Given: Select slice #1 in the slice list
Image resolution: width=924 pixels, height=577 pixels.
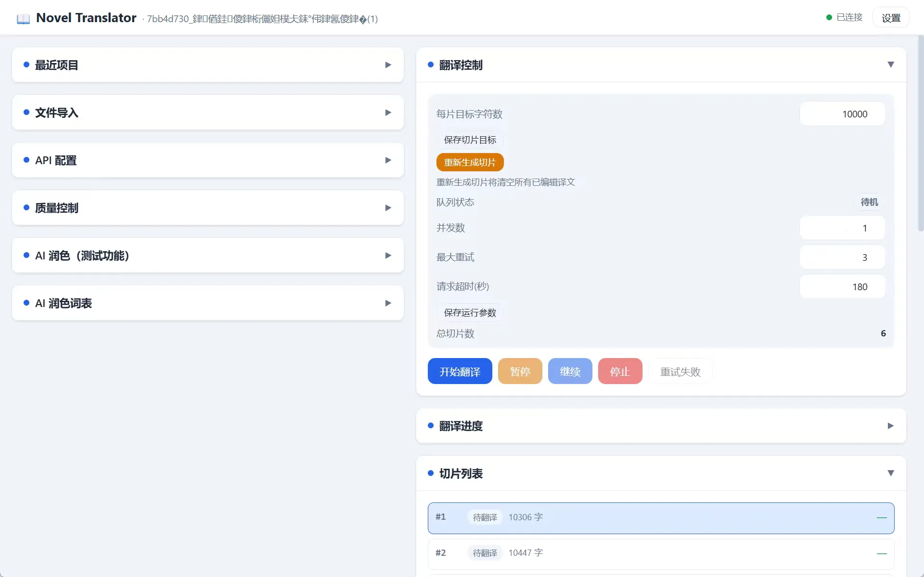Looking at the screenshot, I should [661, 518].
